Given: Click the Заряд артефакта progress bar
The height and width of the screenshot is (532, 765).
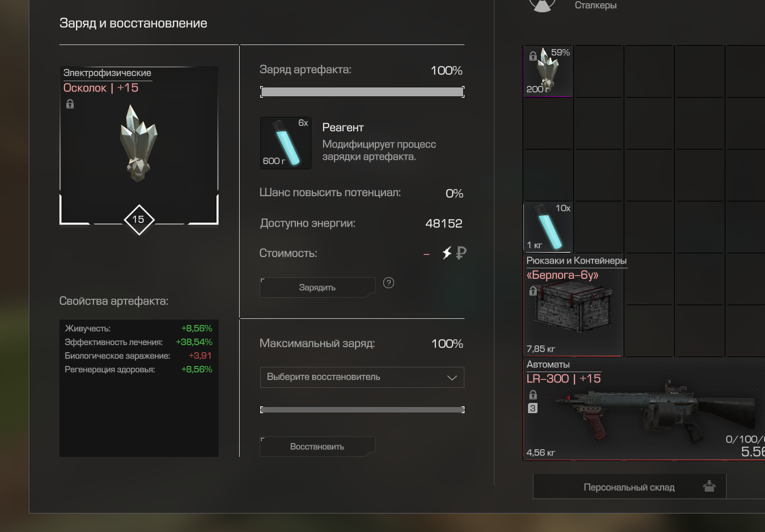Looking at the screenshot, I should (x=362, y=92).
